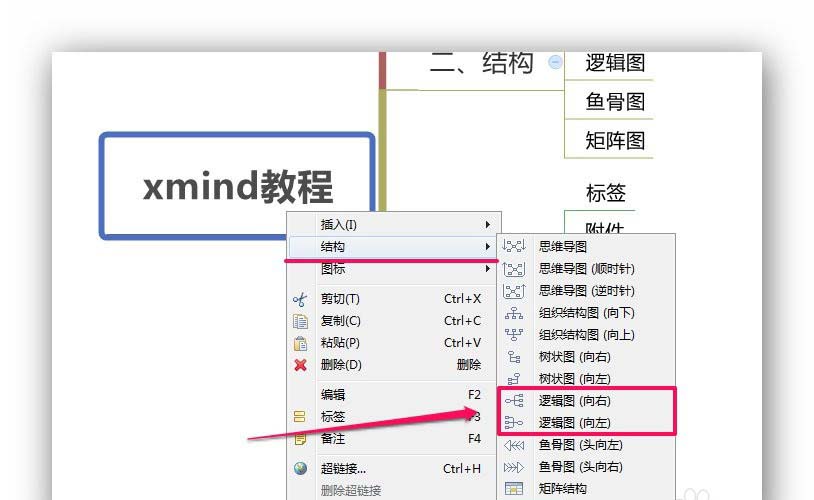The height and width of the screenshot is (500, 814).
Task: Select 树状图 (向左) structure
Action: point(575,379)
